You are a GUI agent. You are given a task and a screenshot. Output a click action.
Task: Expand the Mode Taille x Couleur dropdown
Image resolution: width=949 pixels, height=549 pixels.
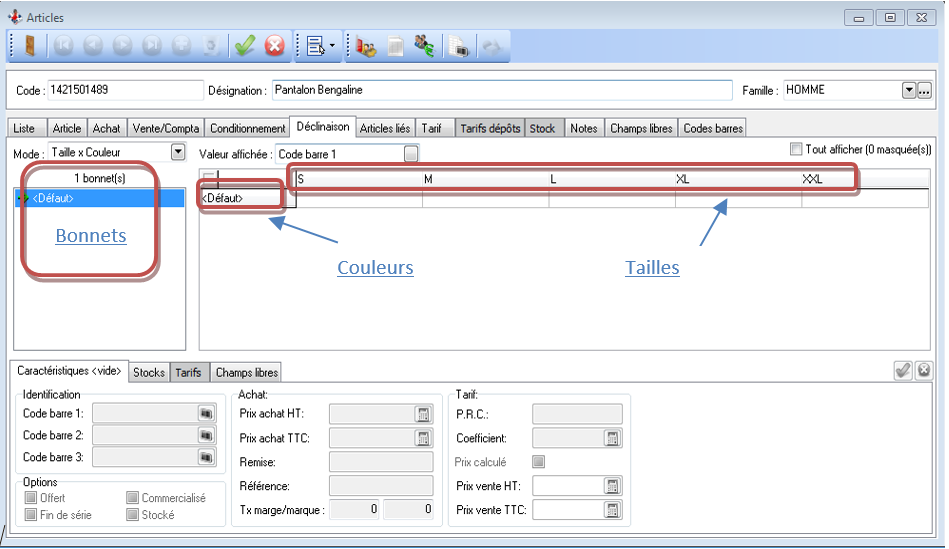tap(178, 152)
